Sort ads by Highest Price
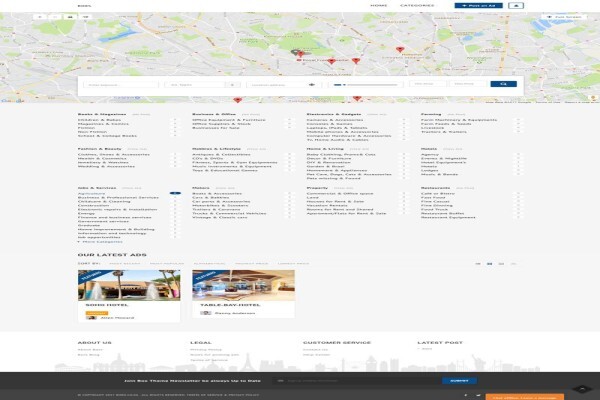Viewport: 600px width, 400px height. [x=251, y=263]
